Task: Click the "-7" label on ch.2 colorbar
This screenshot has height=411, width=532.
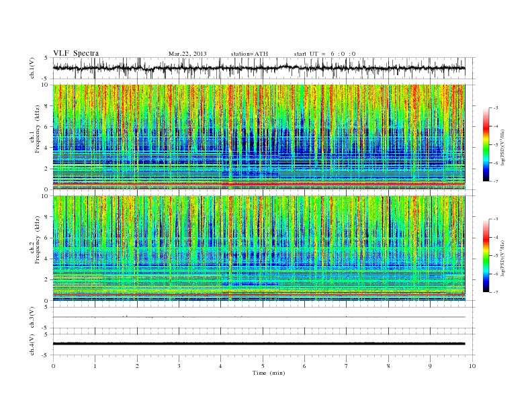Action: 495,292
